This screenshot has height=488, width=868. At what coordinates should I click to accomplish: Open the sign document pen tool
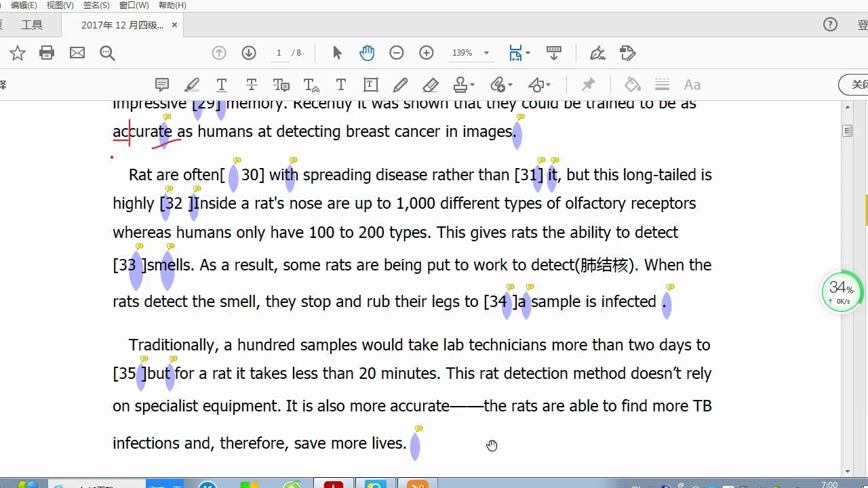tap(597, 53)
